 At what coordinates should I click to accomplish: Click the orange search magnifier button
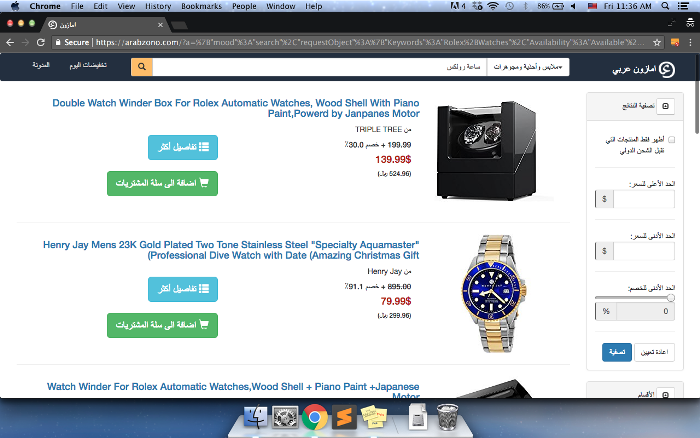[142, 67]
